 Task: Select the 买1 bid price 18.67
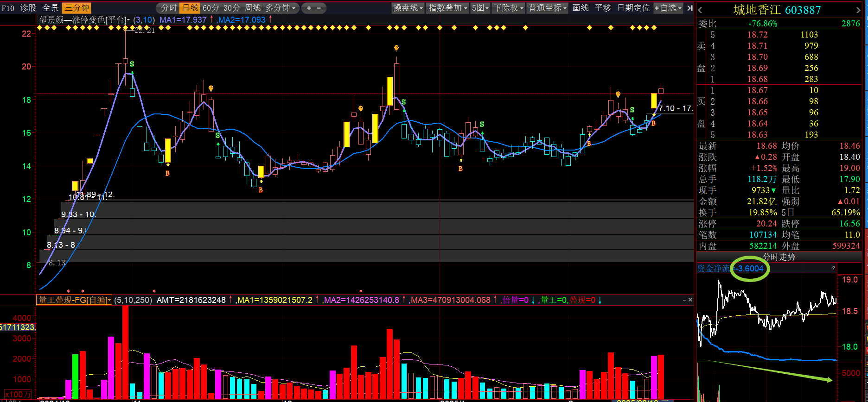click(x=758, y=90)
